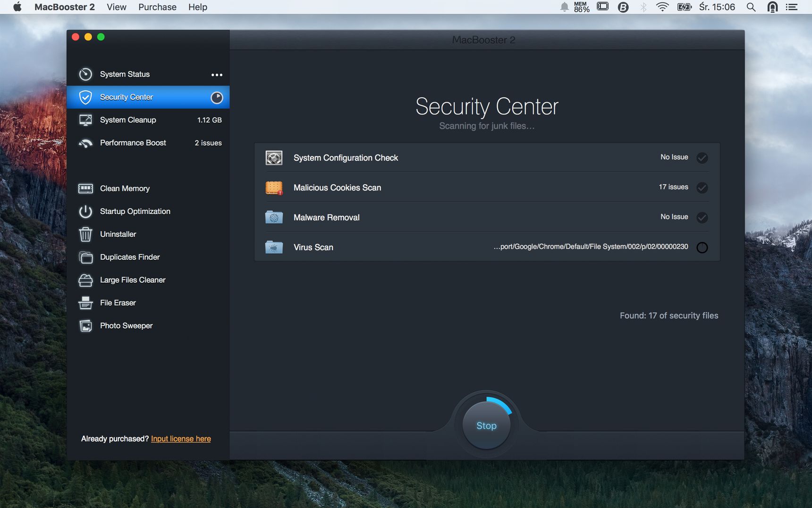Click the scanned Chrome file path text
The width and height of the screenshot is (812, 508).
coord(591,247)
